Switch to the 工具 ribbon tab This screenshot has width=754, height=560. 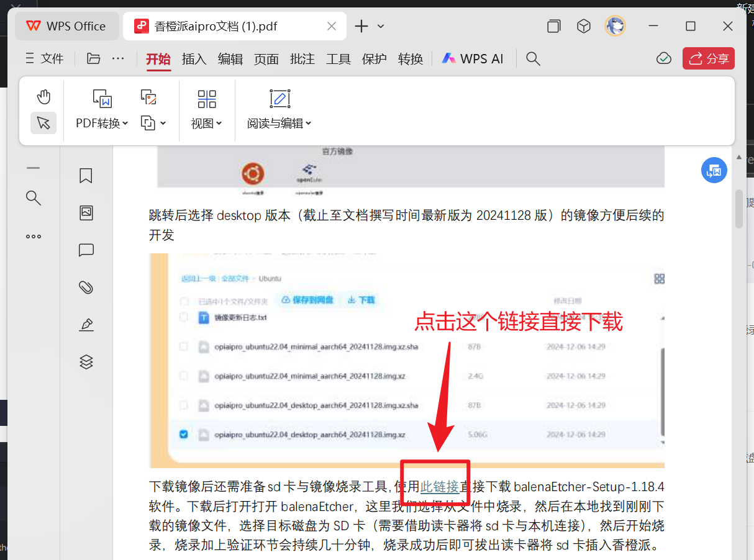click(338, 59)
